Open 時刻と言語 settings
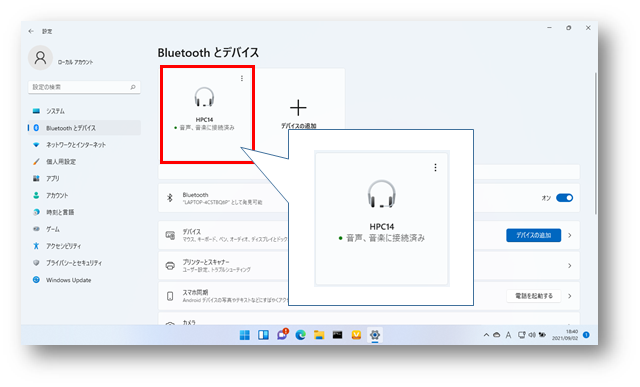The width and height of the screenshot is (640, 387). [84, 212]
